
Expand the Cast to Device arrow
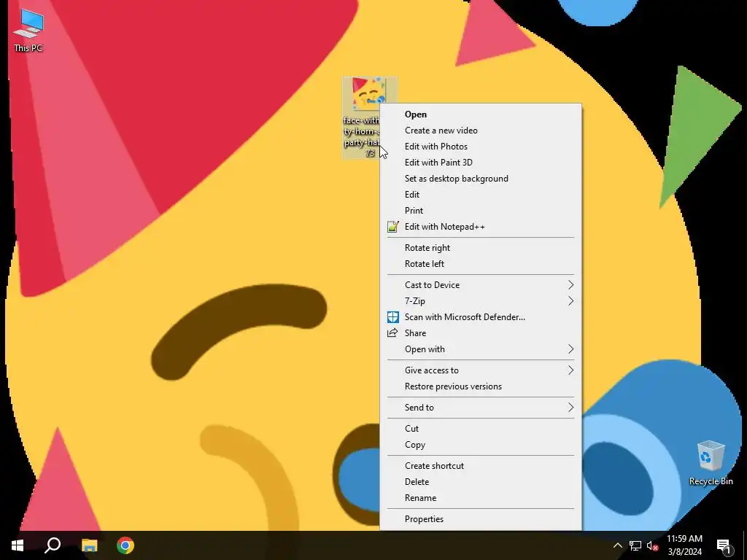coord(570,285)
